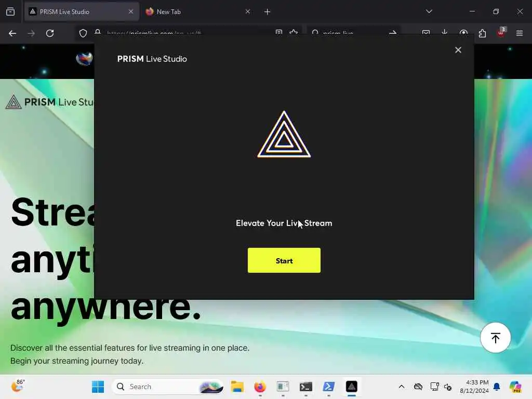Close the New Tab browser tab
The height and width of the screenshot is (399, 532).
tap(248, 11)
